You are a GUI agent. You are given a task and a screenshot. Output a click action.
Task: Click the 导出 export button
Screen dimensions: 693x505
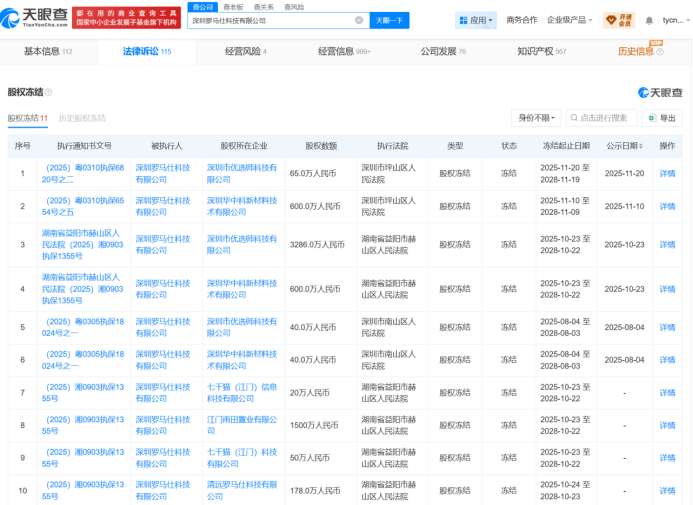click(662, 118)
